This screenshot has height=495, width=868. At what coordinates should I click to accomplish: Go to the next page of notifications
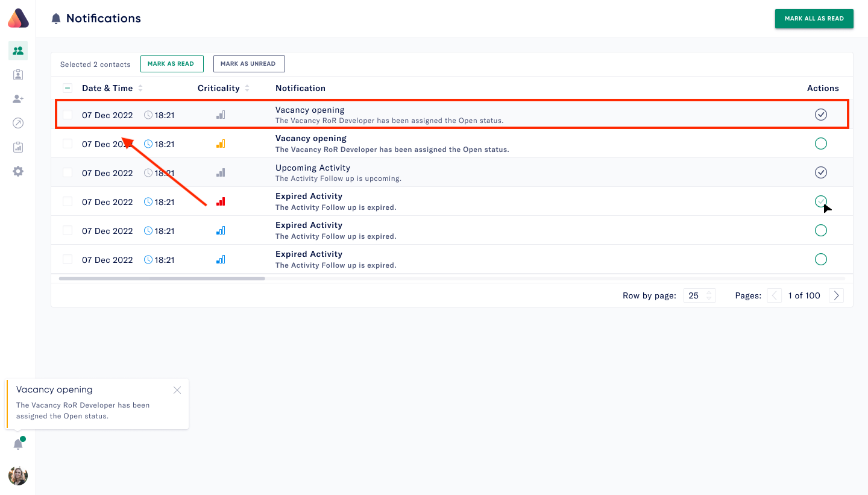point(836,295)
